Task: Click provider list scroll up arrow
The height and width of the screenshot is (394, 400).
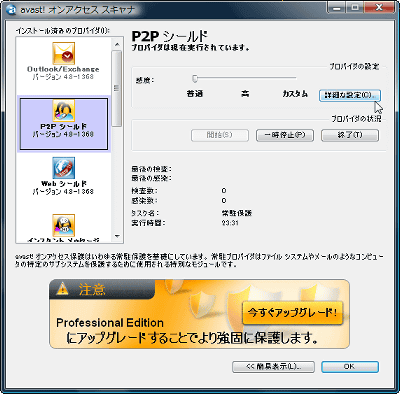Action: 117,44
